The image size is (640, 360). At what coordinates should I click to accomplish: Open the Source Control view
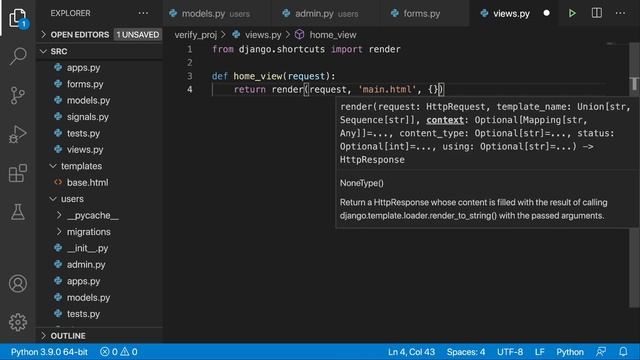[x=18, y=96]
